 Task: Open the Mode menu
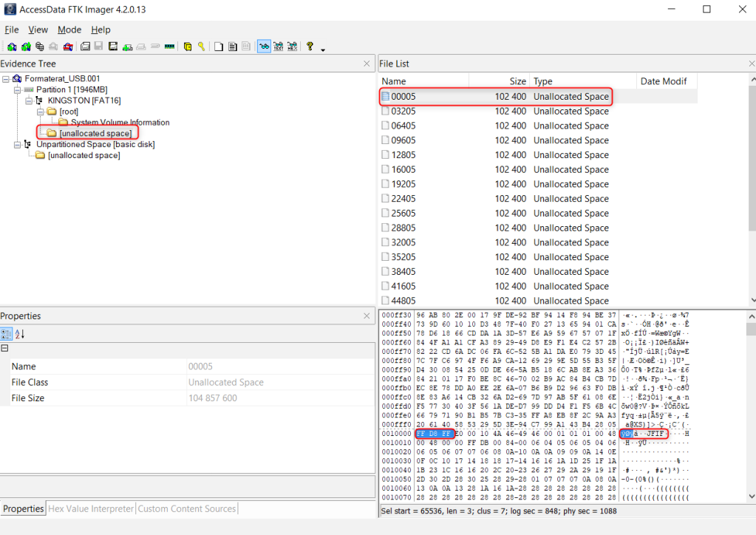click(69, 30)
